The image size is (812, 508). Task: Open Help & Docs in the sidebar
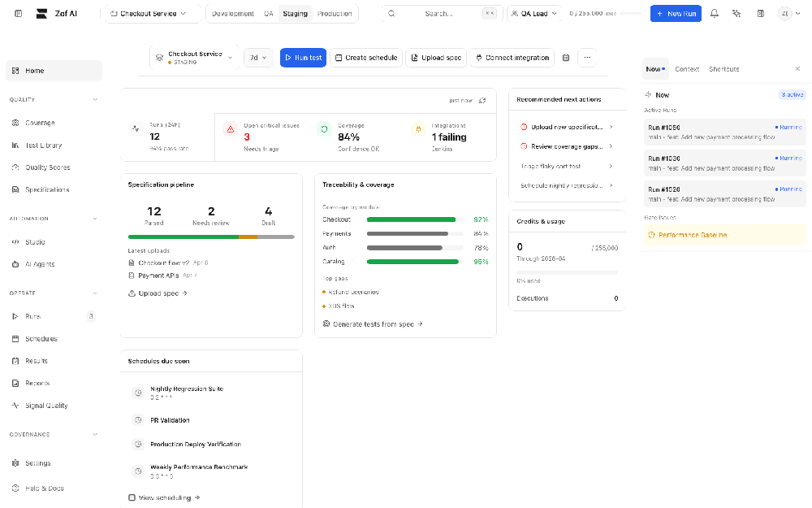coord(54,488)
